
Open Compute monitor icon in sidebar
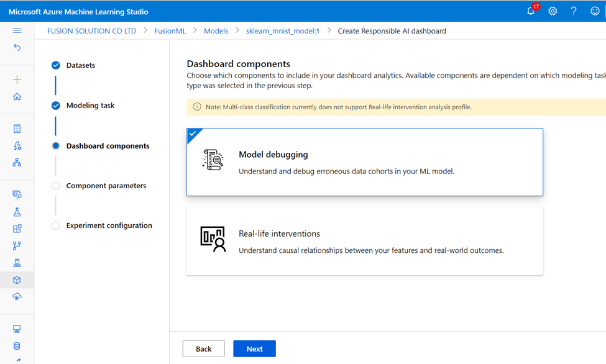[17, 329]
